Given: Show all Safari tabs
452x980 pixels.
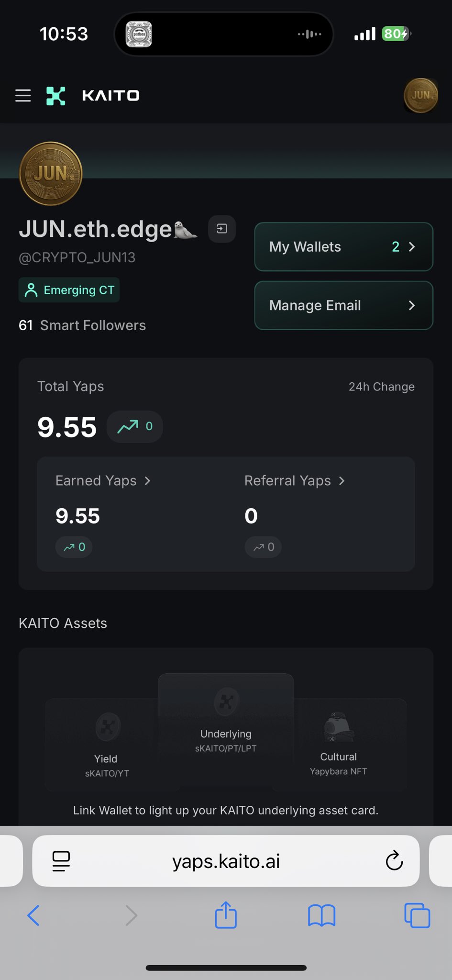Looking at the screenshot, I should [417, 915].
